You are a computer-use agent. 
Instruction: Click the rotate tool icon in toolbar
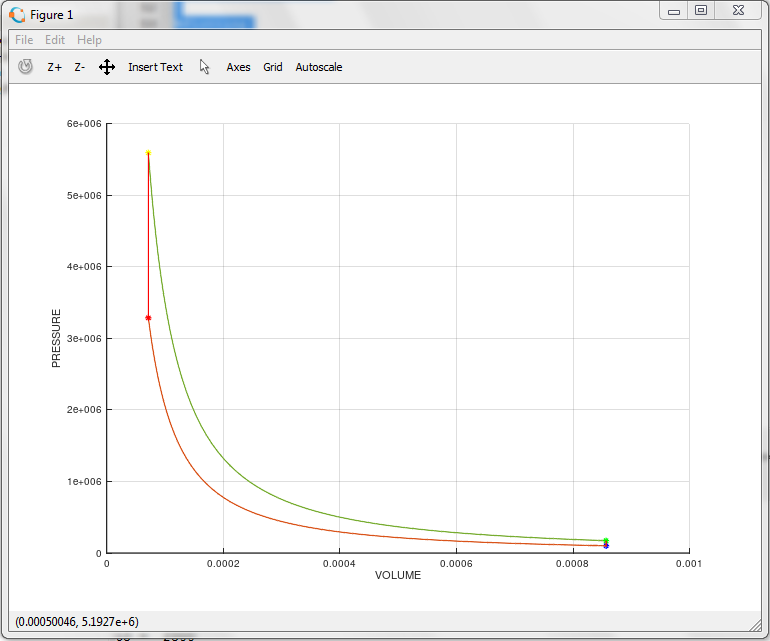26,67
